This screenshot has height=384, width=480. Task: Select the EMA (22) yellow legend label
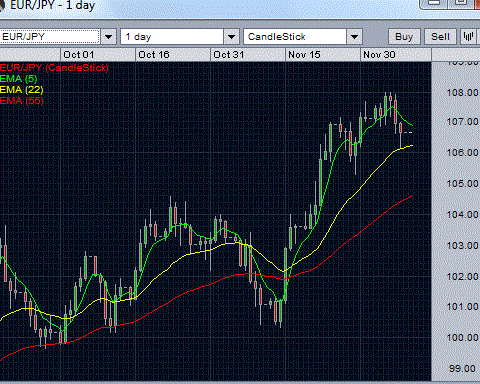[22, 90]
